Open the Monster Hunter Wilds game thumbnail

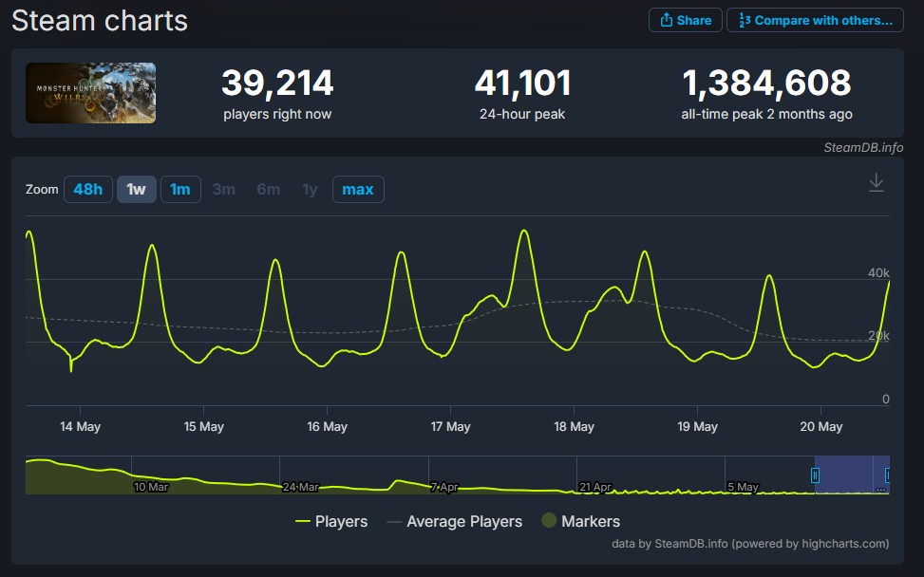tap(91, 93)
